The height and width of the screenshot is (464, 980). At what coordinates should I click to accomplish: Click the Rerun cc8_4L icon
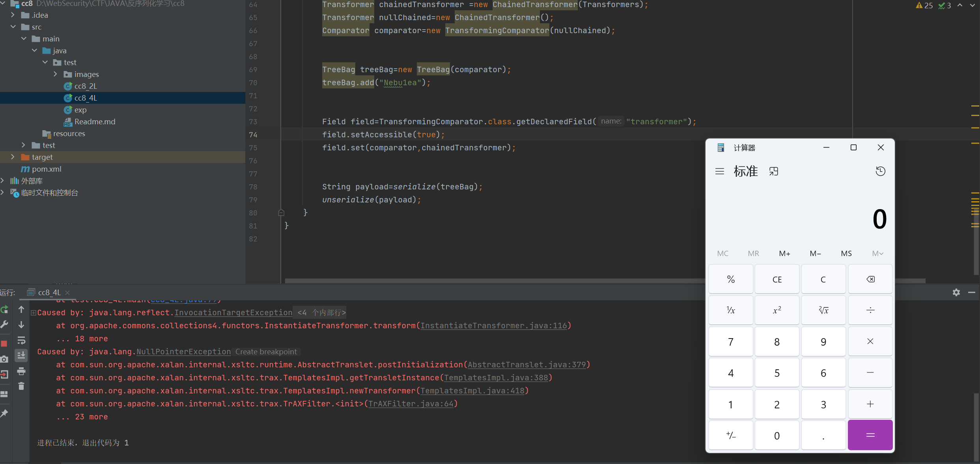point(4,310)
